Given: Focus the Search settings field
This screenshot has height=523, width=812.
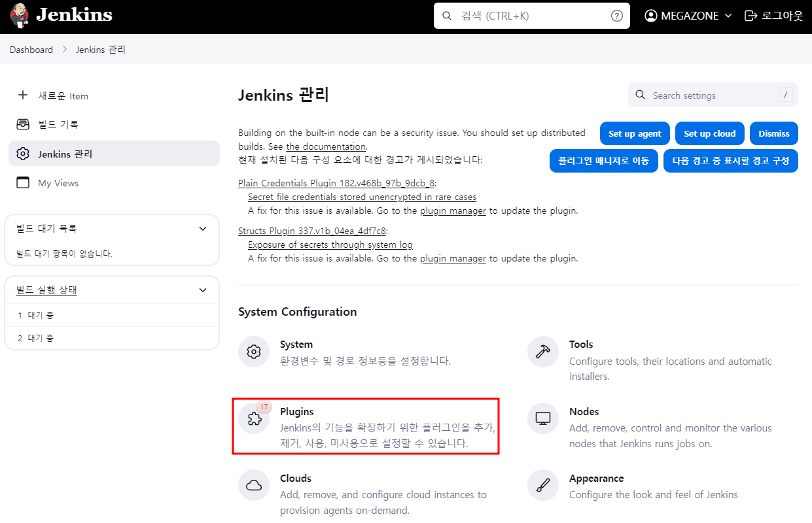Looking at the screenshot, I should 713,95.
